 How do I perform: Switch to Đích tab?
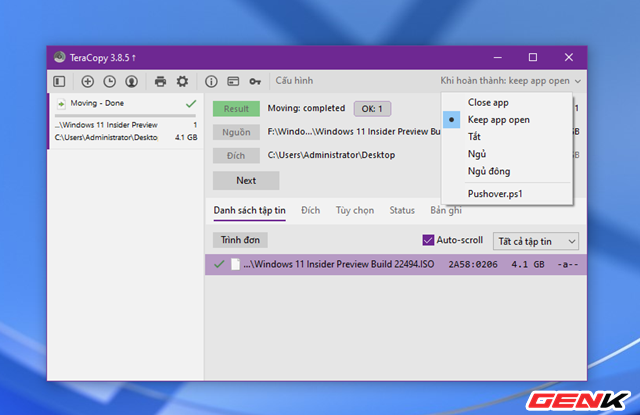pos(310,211)
